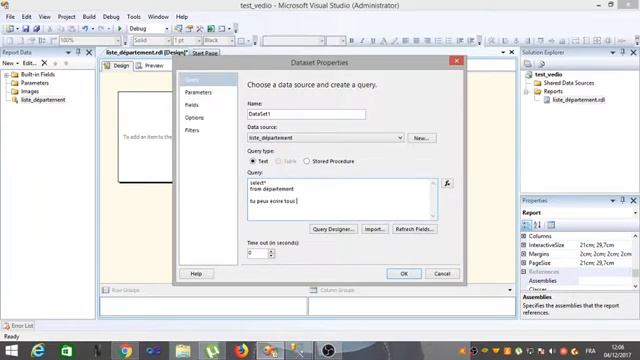640x360 pixels.
Task: Open the Debug configuration dropdown
Action: [167, 29]
